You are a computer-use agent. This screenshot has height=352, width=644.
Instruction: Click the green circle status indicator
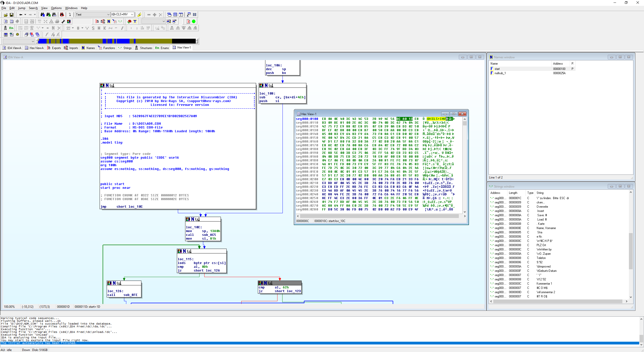(x=194, y=21)
